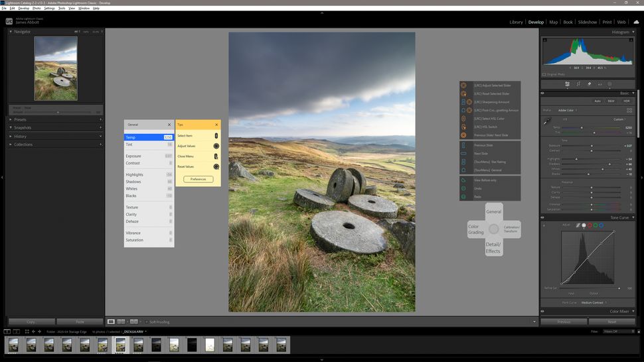Image resolution: width=644 pixels, height=362 pixels.
Task: Open the crop overlay tool
Action: tap(578, 84)
